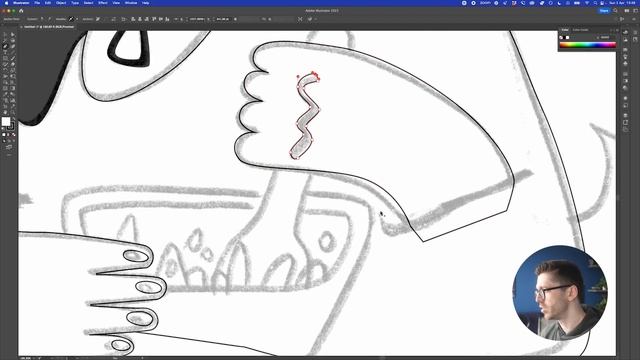The height and width of the screenshot is (360, 640).
Task: Open the Arrange Documents icon
Action: coord(627,11)
